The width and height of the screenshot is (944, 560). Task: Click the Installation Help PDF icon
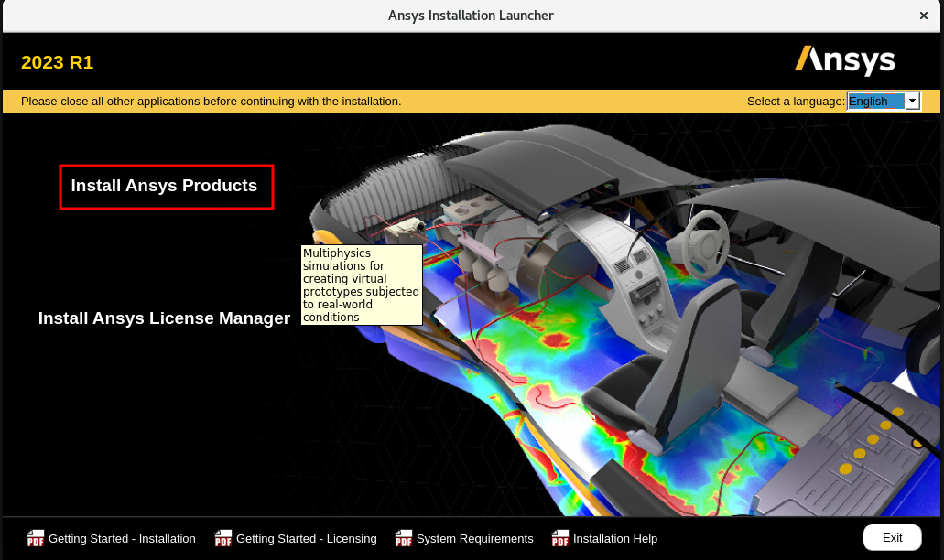559,538
